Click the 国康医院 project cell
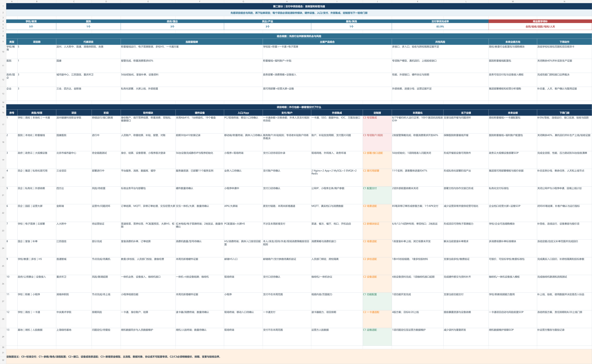The width and height of the screenshot is (592, 364). pyautogui.click(x=74, y=142)
